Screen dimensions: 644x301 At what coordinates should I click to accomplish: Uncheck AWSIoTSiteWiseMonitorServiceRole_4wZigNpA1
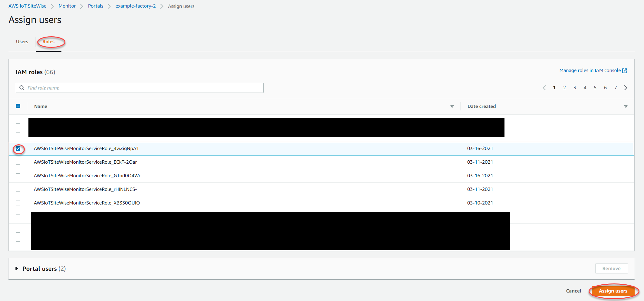(18, 149)
